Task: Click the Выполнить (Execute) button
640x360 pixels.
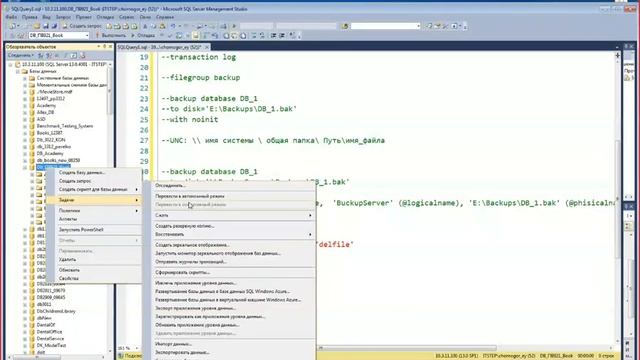Action: click(x=111, y=36)
